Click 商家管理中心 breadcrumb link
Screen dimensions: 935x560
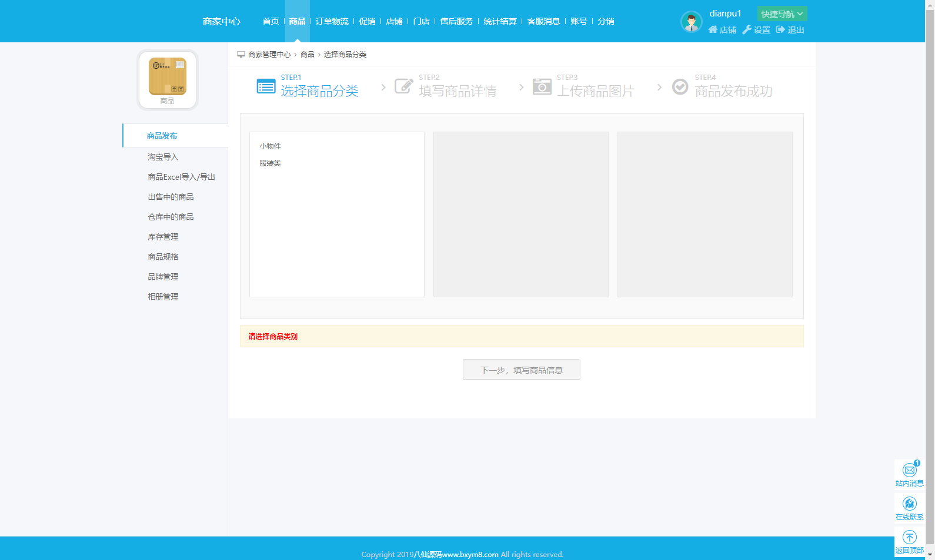click(x=269, y=55)
